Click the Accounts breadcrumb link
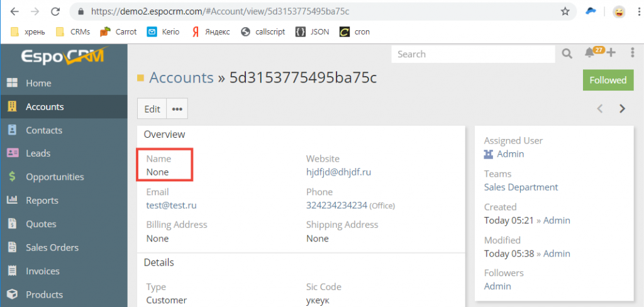This screenshot has width=644, height=307. (181, 77)
